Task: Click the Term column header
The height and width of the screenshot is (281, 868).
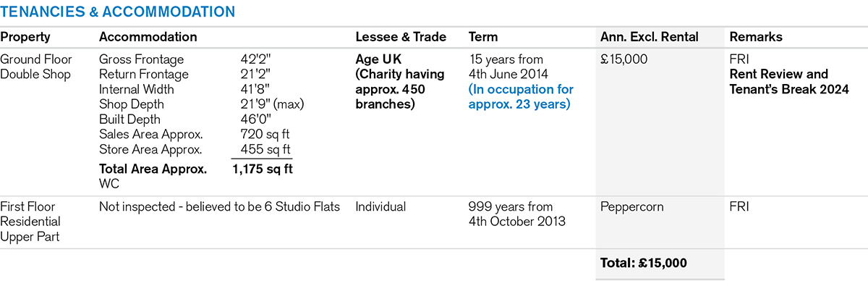Action: point(483,37)
